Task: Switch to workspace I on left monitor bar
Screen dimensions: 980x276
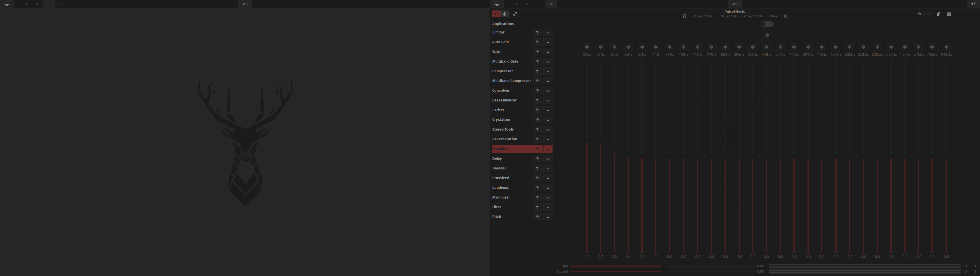Action: pyautogui.click(x=27, y=4)
